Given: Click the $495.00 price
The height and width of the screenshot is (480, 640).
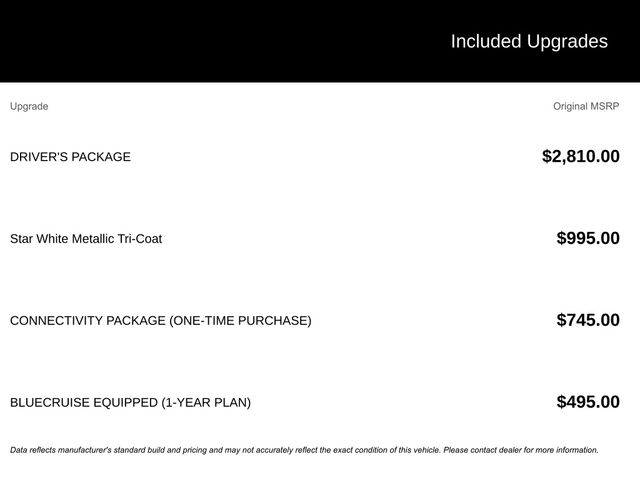Looking at the screenshot, I should tap(588, 402).
